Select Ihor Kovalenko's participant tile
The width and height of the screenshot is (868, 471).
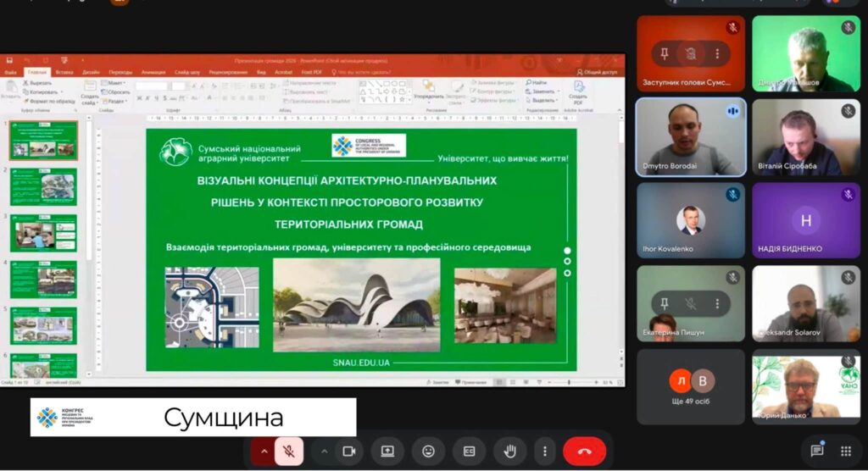pyautogui.click(x=691, y=220)
